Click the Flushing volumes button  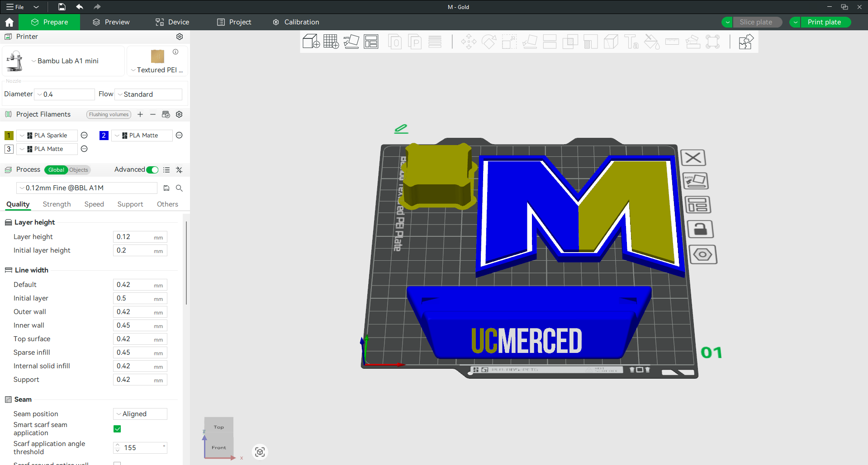point(109,114)
